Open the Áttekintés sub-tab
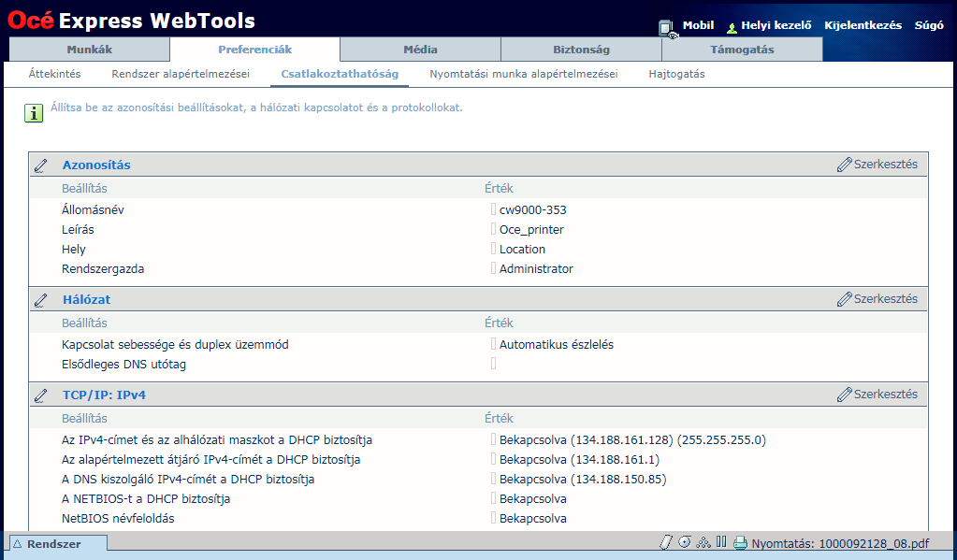The height and width of the screenshot is (560, 957). (x=55, y=74)
